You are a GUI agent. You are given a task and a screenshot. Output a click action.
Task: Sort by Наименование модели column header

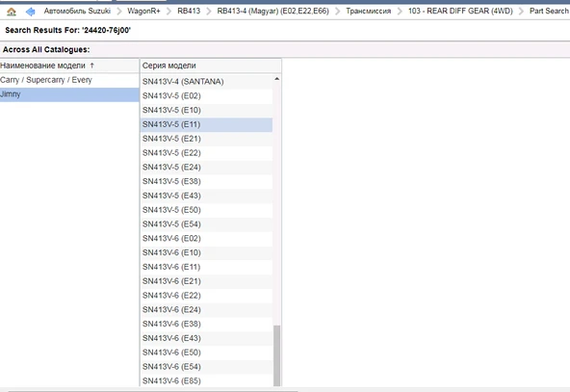pos(69,65)
